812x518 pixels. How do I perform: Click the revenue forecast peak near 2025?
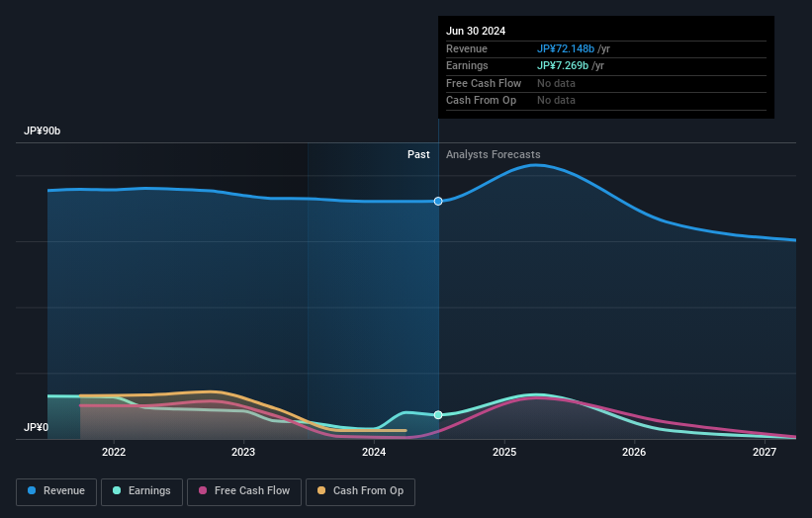click(x=535, y=165)
